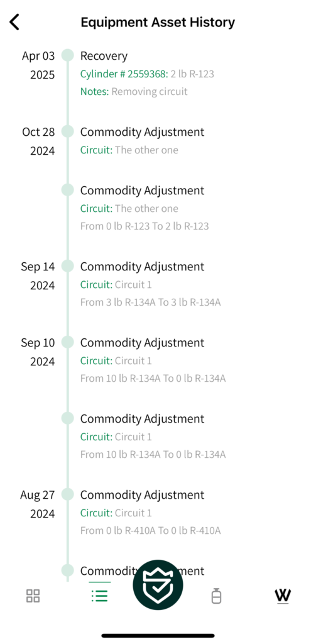Tap the central shield checkmark button
This screenshot has width=316, height=644.
coord(158,585)
